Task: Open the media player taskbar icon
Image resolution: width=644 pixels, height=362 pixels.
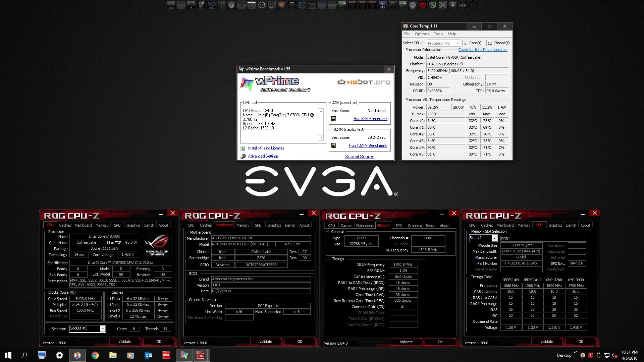Action: [131, 355]
